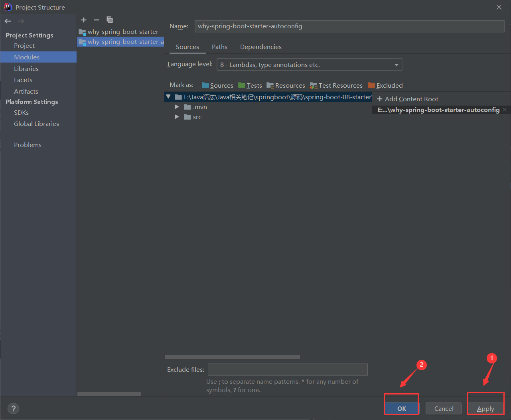Image resolution: width=511 pixels, height=420 pixels.
Task: Click Add Content Root
Action: click(x=408, y=99)
